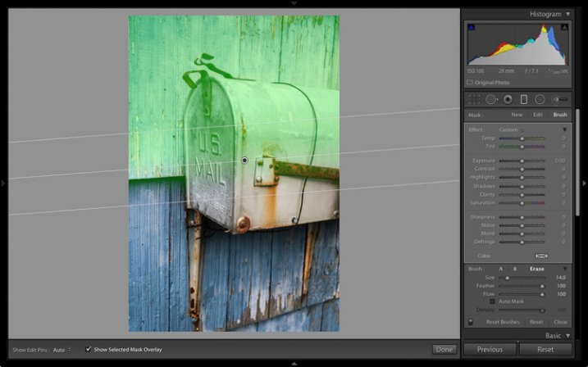Viewport: 588px width, 367px height.
Task: Collapse the Histogram panel
Action: pyautogui.click(x=567, y=14)
